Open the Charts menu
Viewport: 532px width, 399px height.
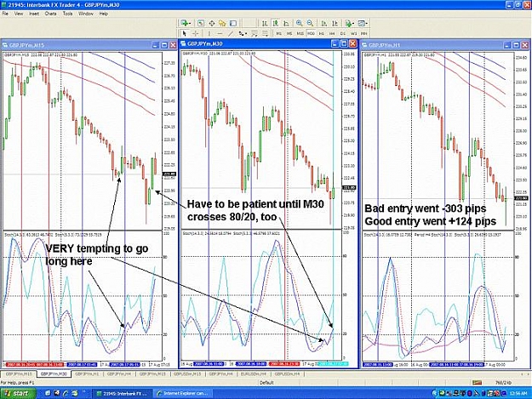50,14
